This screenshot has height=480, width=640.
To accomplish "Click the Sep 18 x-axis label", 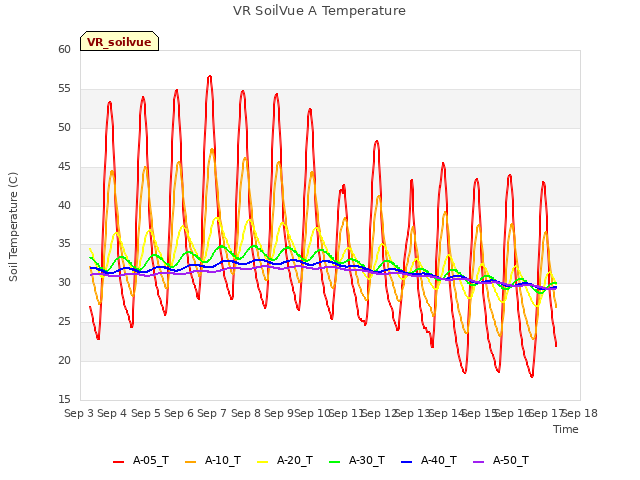I will click(x=580, y=413).
